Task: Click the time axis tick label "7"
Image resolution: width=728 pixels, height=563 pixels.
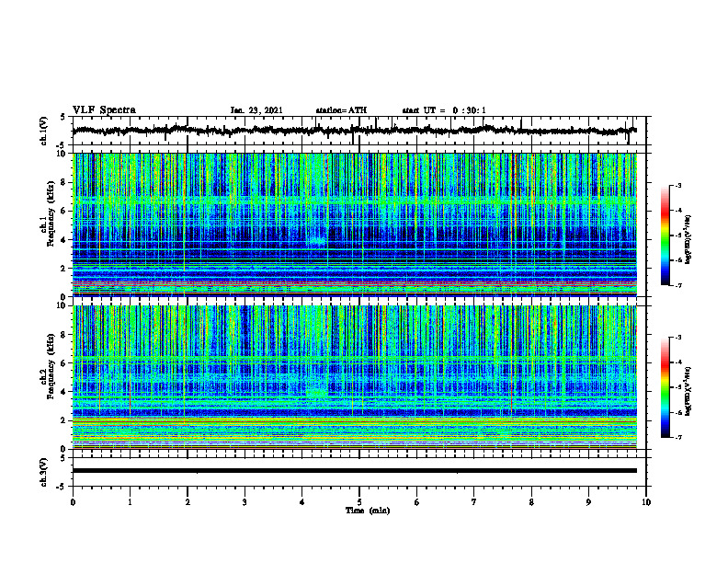Action: tap(474, 502)
